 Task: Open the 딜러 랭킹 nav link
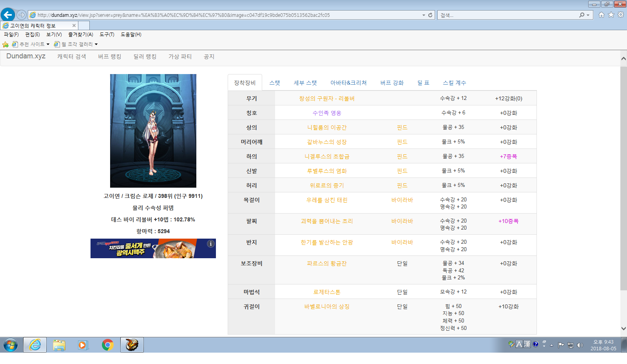pos(145,56)
